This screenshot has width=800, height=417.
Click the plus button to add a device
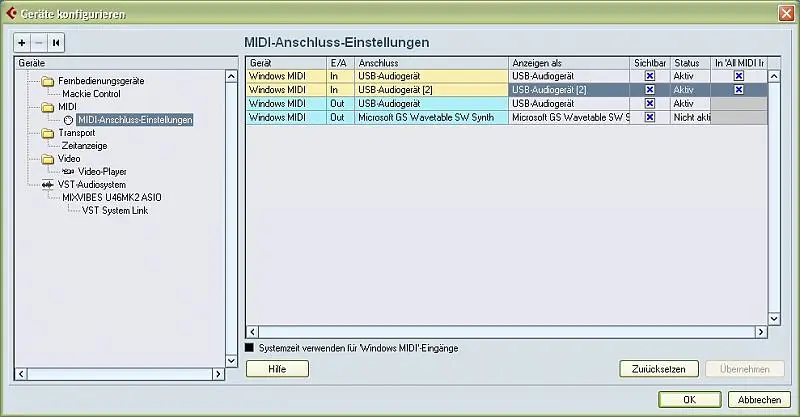[22, 43]
